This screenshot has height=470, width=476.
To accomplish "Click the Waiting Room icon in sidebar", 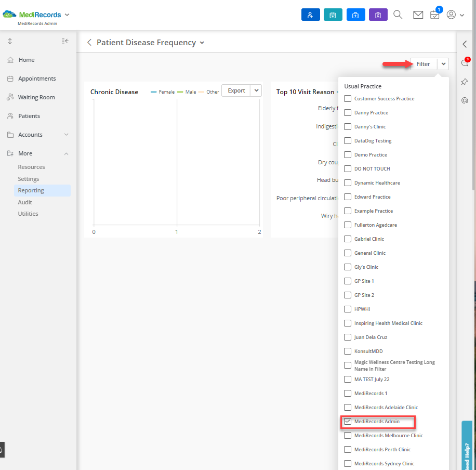I will (10, 97).
